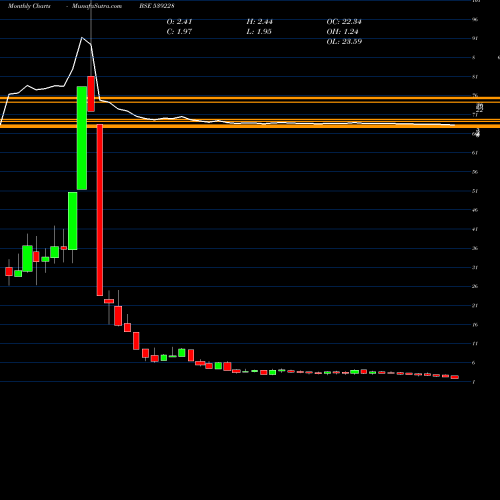
Task: Click the high value "H: 2.44"
Action: click(259, 22)
